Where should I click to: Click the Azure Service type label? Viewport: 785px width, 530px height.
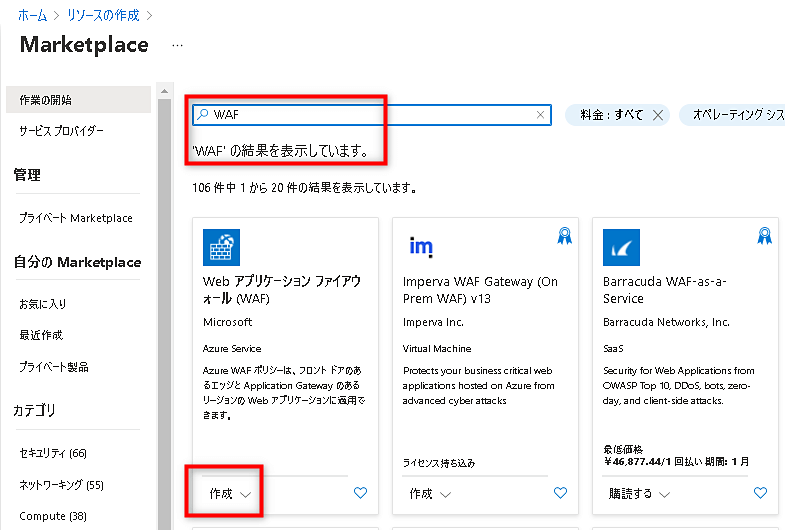point(232,348)
